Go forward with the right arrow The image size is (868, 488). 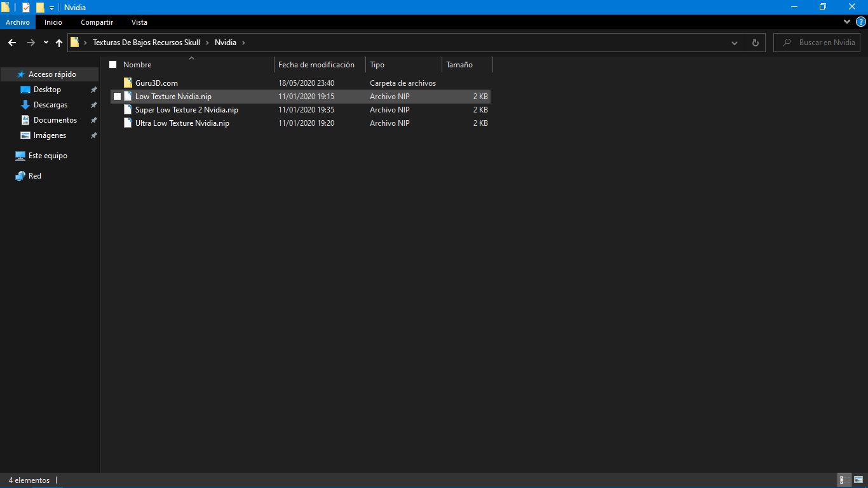[x=31, y=43]
